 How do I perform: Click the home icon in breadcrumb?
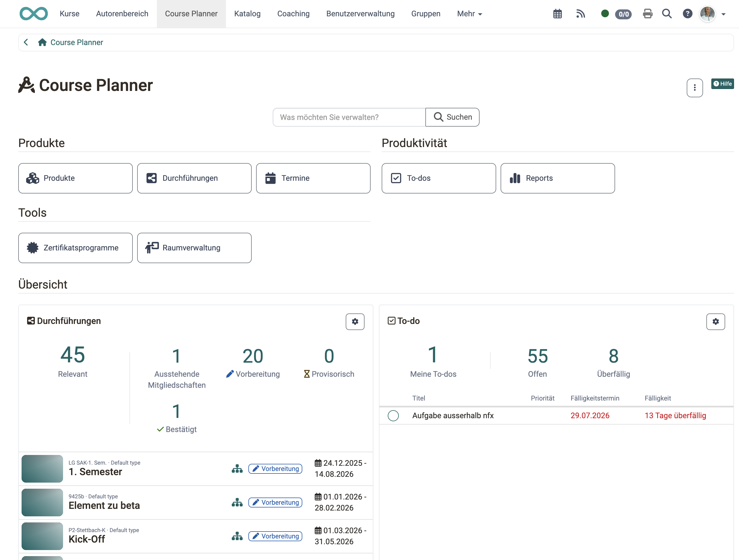point(42,42)
